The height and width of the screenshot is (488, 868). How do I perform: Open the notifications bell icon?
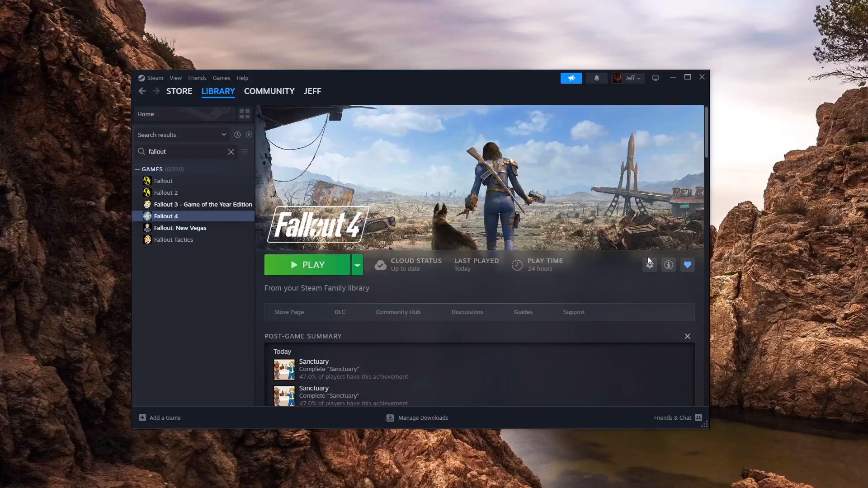597,78
